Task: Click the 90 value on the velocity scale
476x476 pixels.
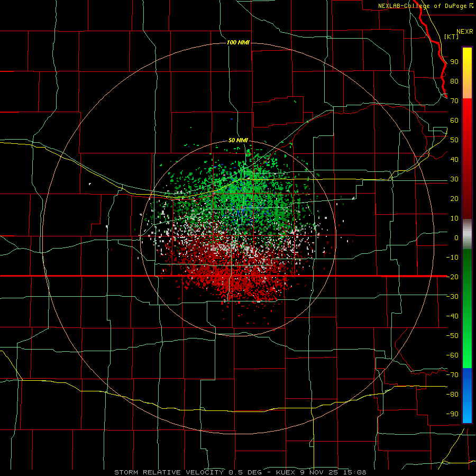Action: [454, 62]
